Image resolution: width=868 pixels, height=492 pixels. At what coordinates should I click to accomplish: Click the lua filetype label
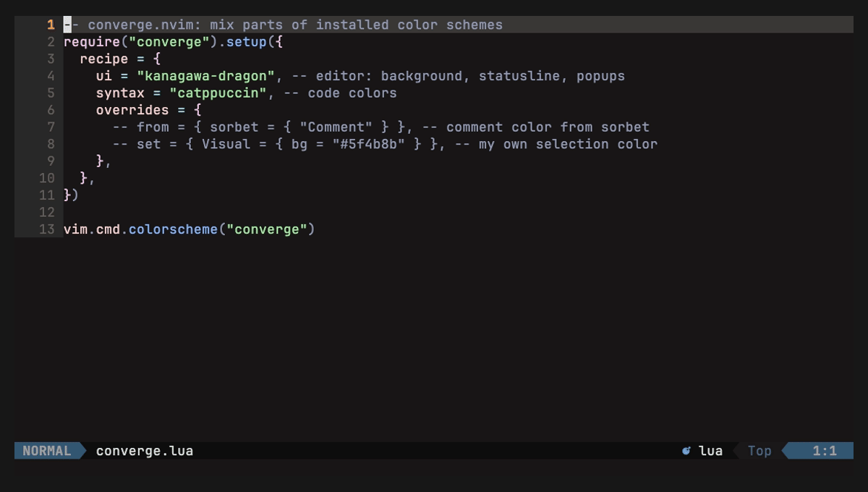point(710,451)
